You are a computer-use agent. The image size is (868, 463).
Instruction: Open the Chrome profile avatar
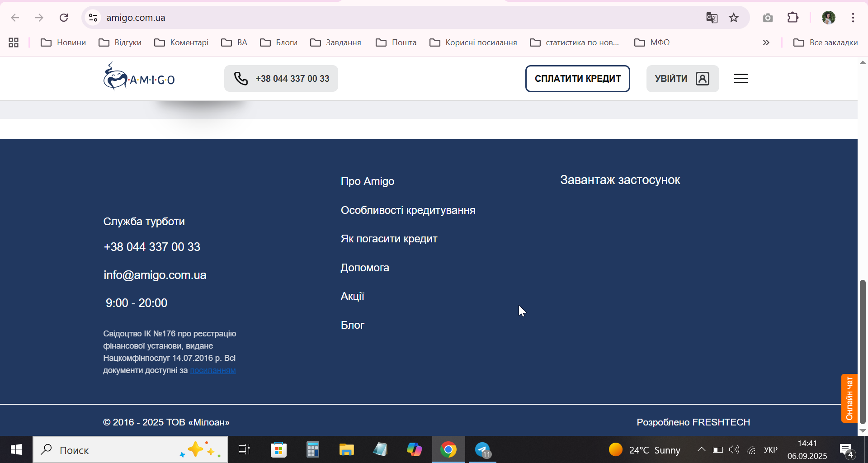coord(828,18)
